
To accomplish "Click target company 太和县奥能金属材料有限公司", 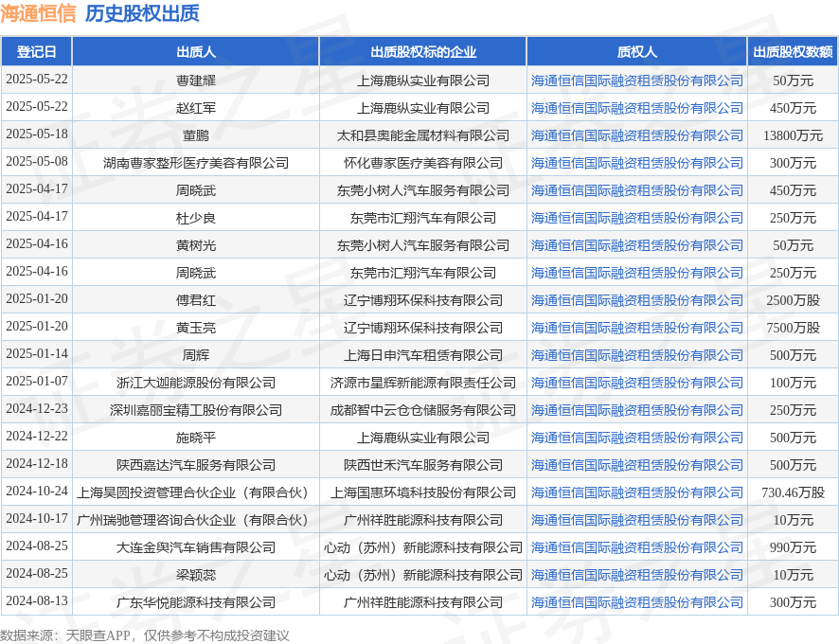I will click(423, 135).
